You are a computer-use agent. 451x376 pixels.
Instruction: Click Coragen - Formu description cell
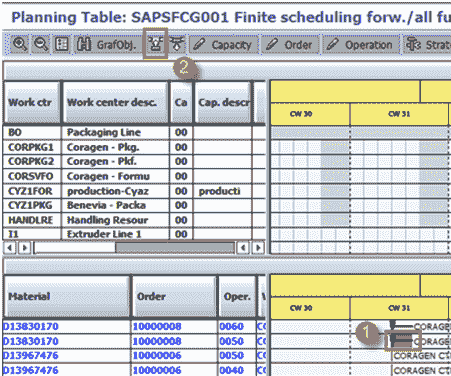(115, 176)
